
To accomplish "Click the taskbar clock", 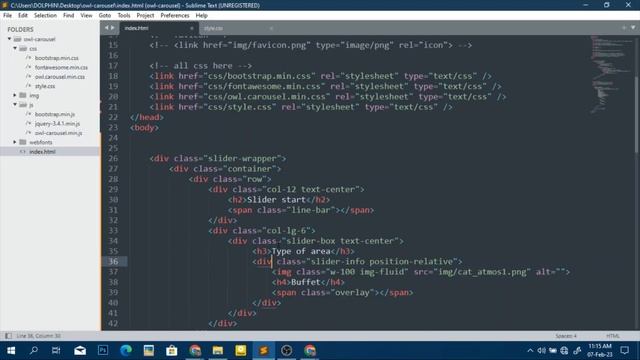I will [x=600, y=351].
